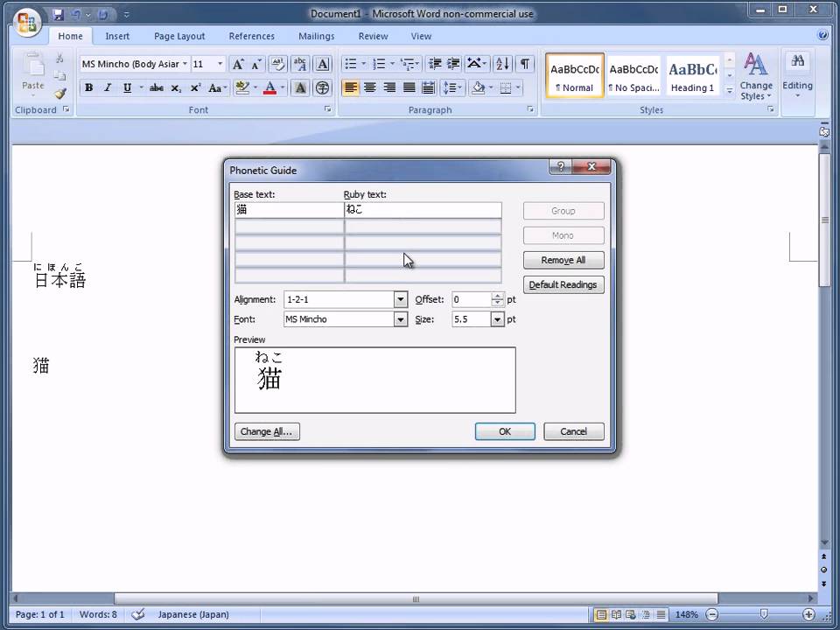The width and height of the screenshot is (840, 630).
Task: Open Phonetic Guide ribbon icon
Action: [x=300, y=64]
